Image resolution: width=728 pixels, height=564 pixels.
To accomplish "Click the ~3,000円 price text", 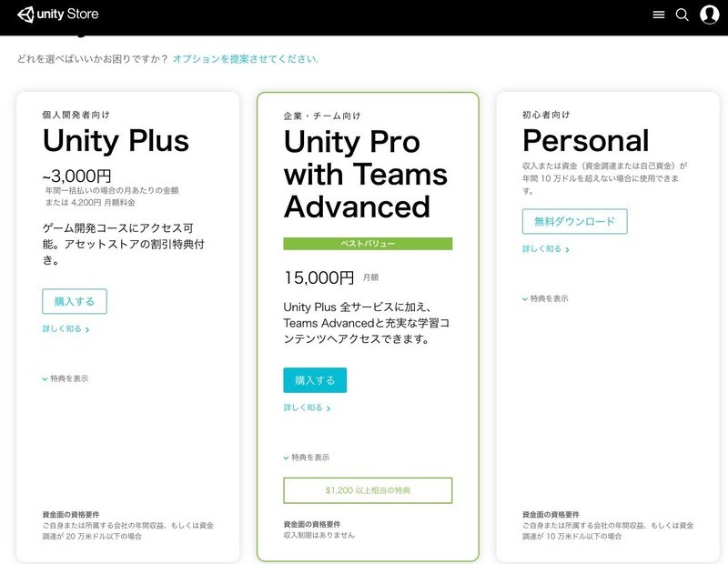I will [76, 176].
